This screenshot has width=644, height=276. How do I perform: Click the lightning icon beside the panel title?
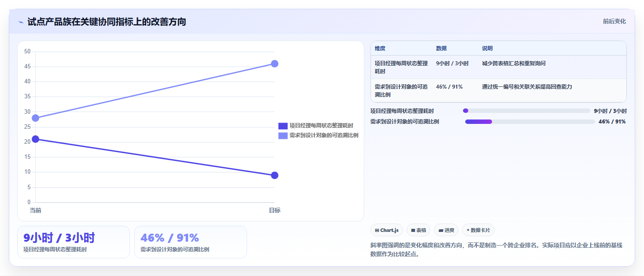21,22
